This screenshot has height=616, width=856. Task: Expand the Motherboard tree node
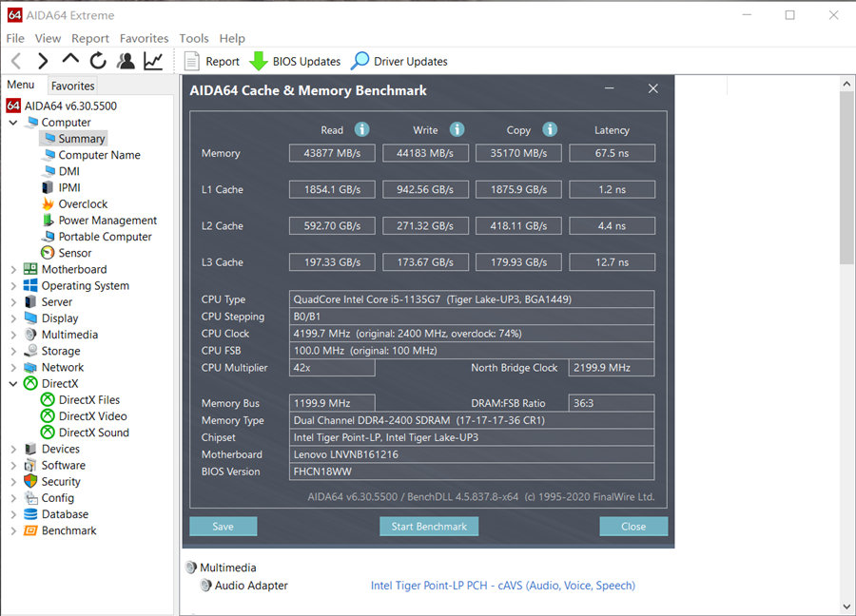pos(13,270)
